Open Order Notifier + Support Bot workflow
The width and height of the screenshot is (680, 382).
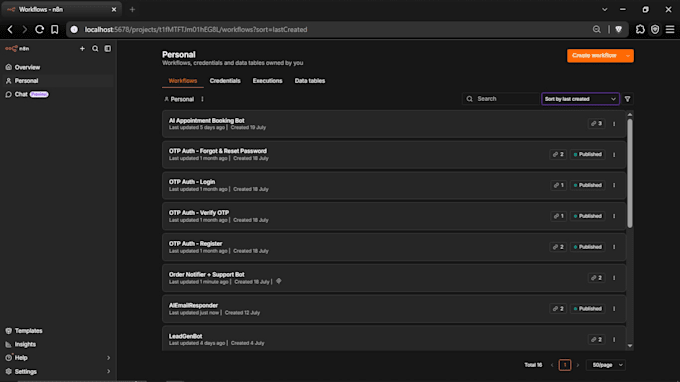[x=206, y=274]
